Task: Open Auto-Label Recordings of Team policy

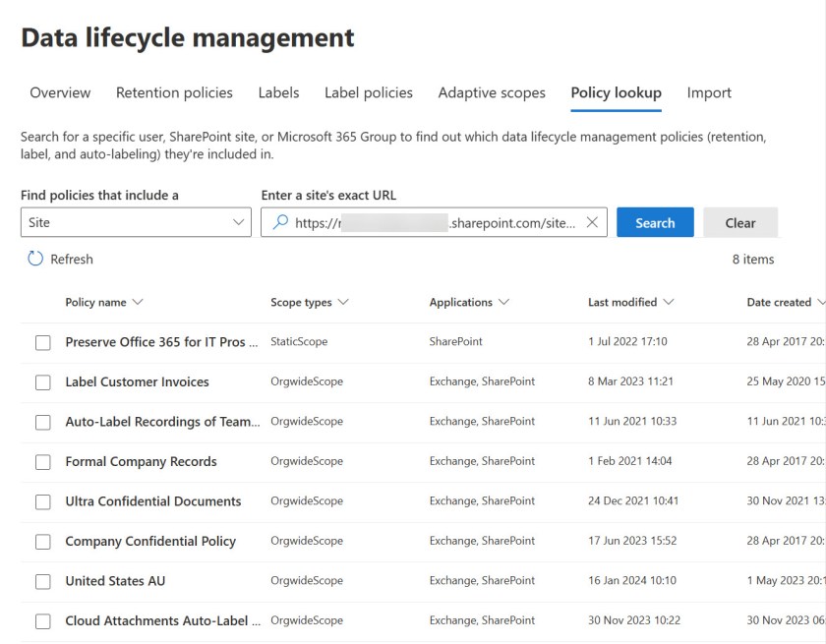Action: point(163,422)
